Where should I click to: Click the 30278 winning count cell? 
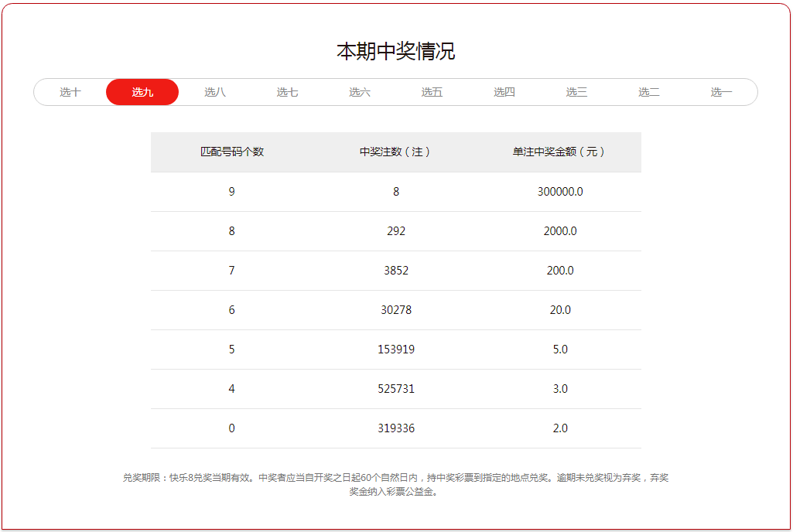pyautogui.click(x=396, y=310)
